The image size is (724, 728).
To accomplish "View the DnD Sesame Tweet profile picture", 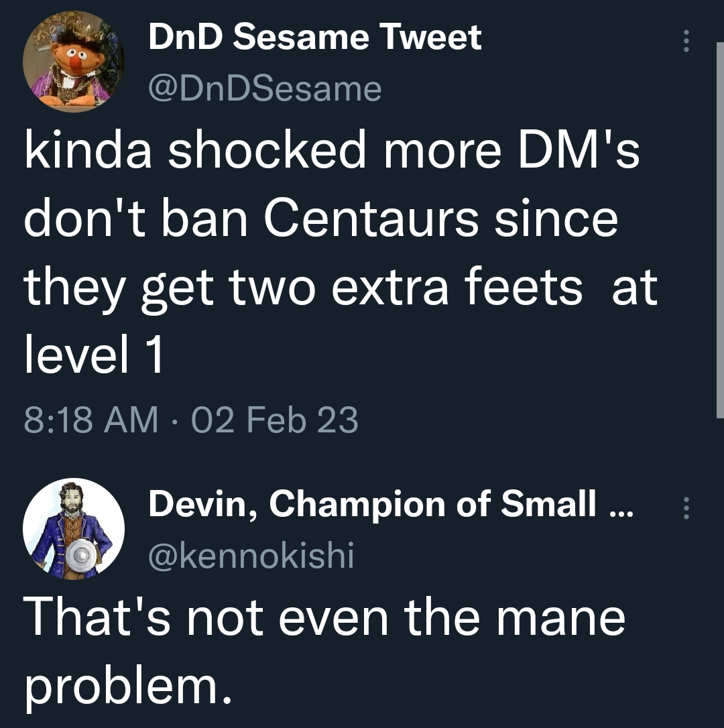I will (x=73, y=62).
